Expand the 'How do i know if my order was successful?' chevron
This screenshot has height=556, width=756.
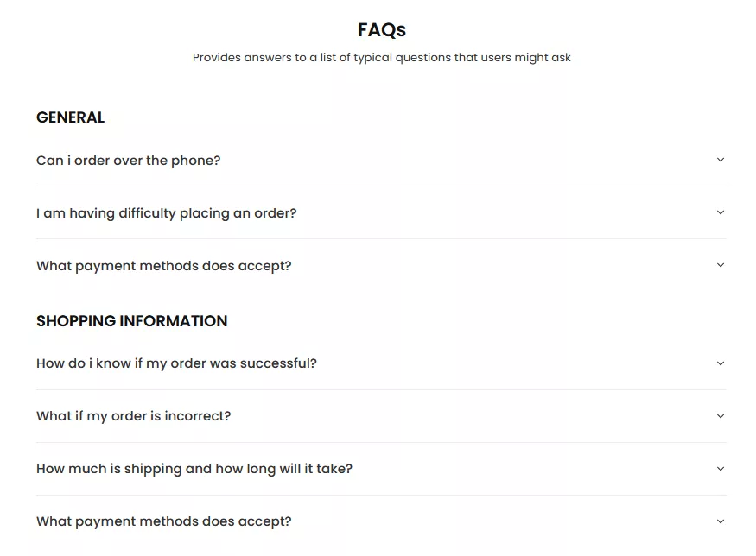pos(721,363)
